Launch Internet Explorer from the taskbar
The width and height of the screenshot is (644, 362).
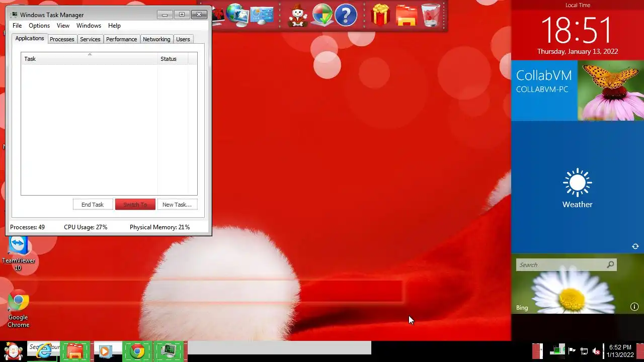pyautogui.click(x=43, y=351)
